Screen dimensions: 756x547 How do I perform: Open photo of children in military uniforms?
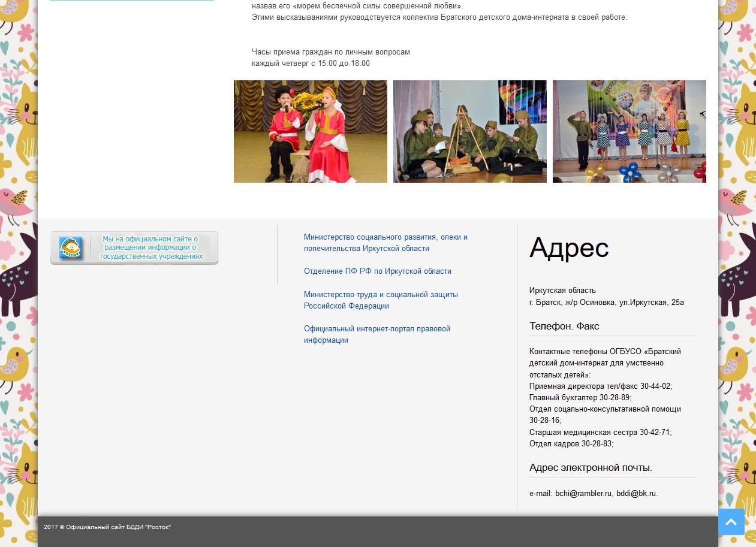click(x=470, y=131)
